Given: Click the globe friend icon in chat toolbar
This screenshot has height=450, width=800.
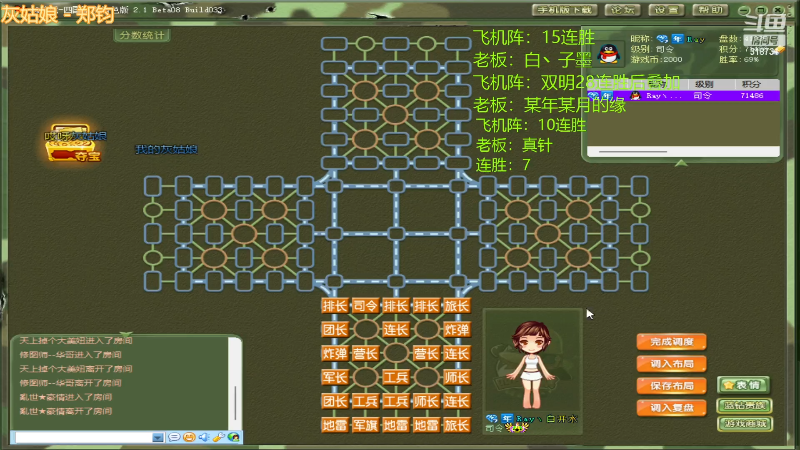Looking at the screenshot, I should click(234, 437).
